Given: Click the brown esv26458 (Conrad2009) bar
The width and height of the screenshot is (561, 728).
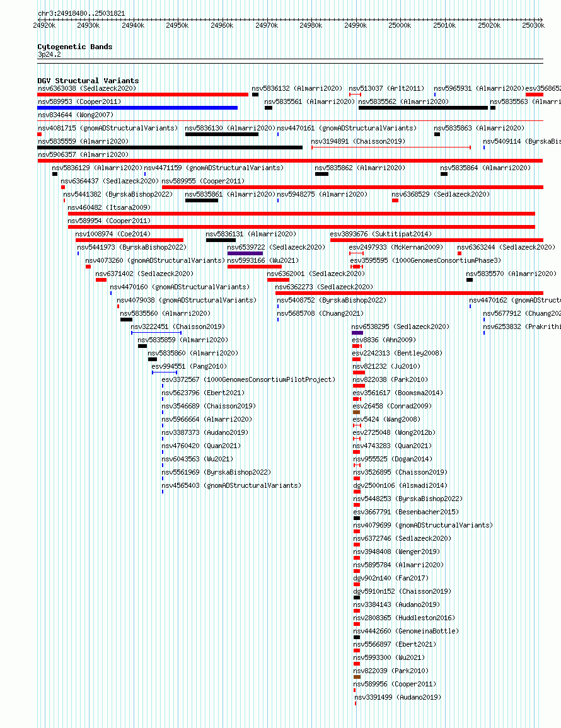Looking at the screenshot, I should pos(357,412).
